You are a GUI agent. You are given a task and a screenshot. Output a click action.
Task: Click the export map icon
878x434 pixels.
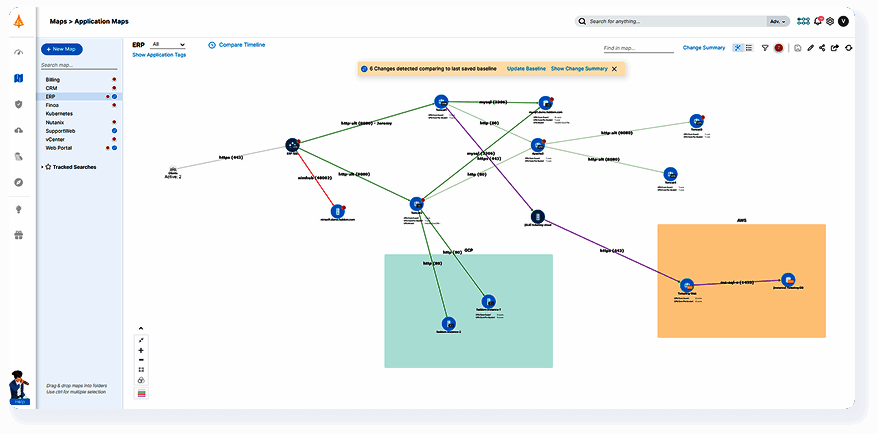835,48
